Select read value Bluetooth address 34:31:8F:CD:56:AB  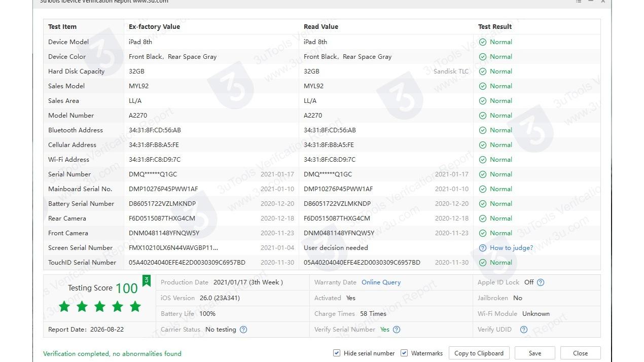click(x=330, y=130)
